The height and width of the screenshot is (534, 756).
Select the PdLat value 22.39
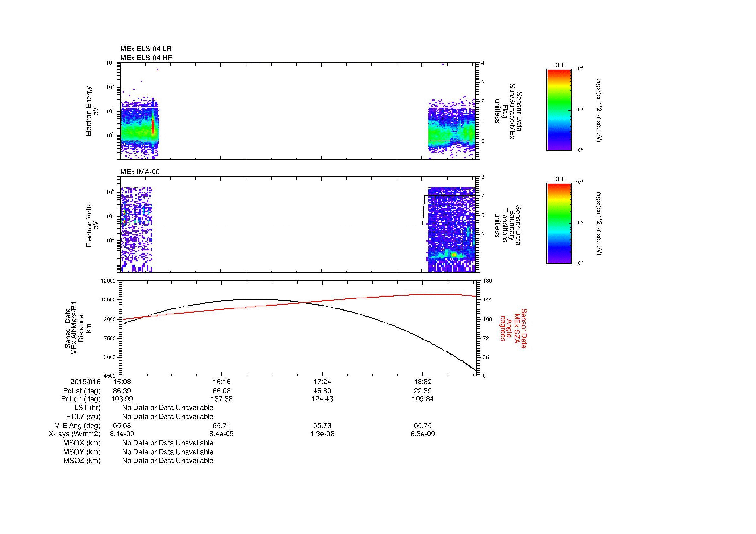pos(423,391)
